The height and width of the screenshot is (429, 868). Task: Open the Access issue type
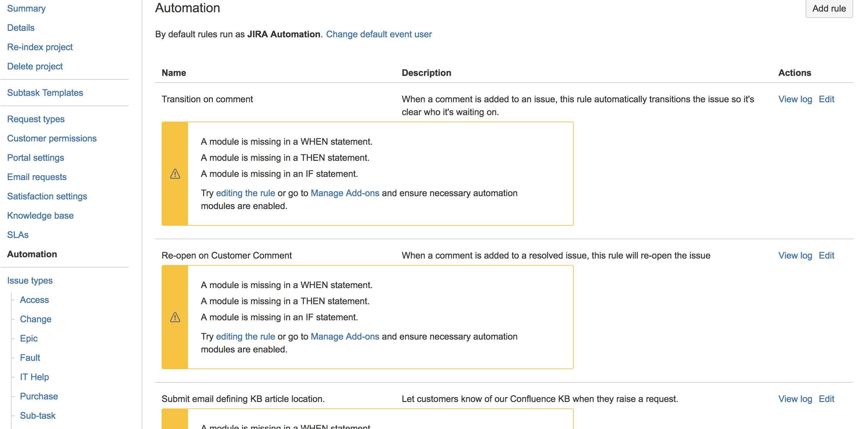34,300
